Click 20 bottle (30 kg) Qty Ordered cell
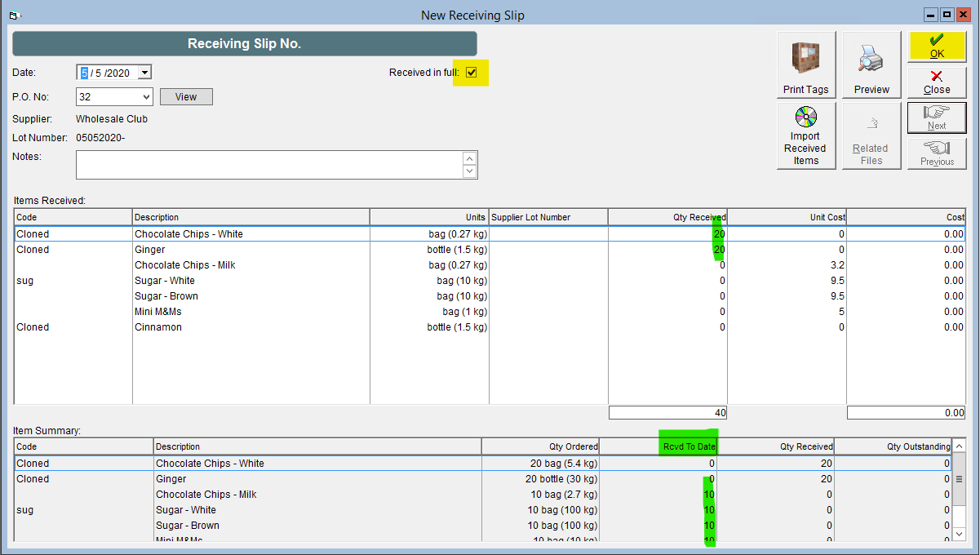 click(x=540, y=479)
